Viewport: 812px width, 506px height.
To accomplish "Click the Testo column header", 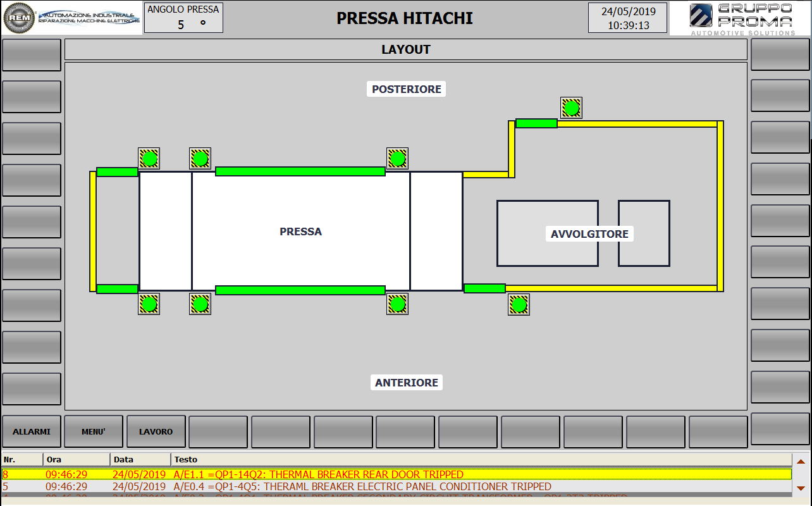I will pos(481,460).
